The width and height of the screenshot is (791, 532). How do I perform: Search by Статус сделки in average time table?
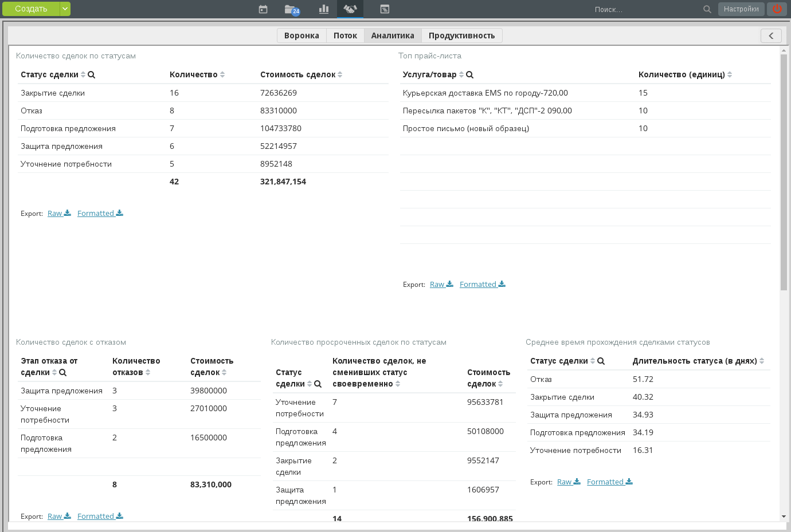(x=601, y=361)
